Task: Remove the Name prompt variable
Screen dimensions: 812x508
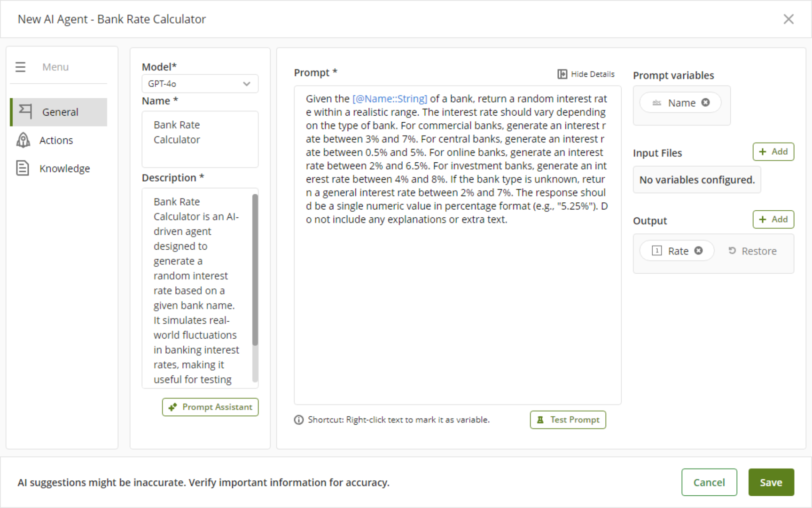Action: tap(705, 103)
